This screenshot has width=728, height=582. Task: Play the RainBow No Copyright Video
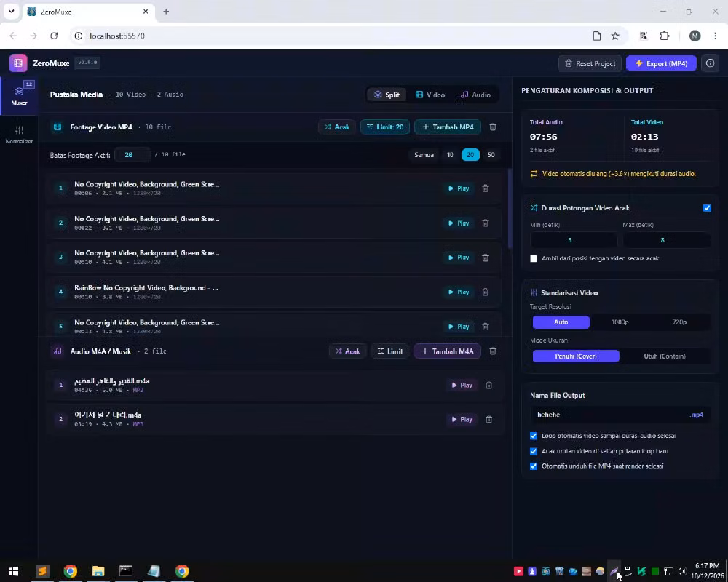(458, 292)
